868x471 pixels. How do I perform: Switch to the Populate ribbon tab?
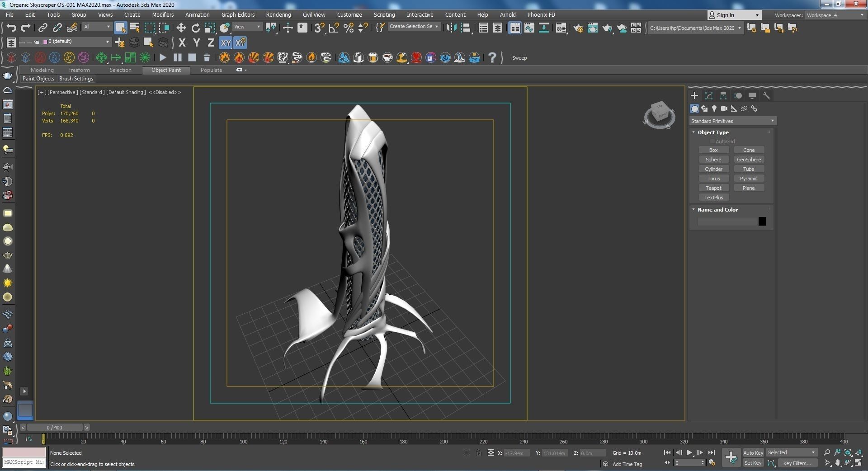[x=211, y=70]
